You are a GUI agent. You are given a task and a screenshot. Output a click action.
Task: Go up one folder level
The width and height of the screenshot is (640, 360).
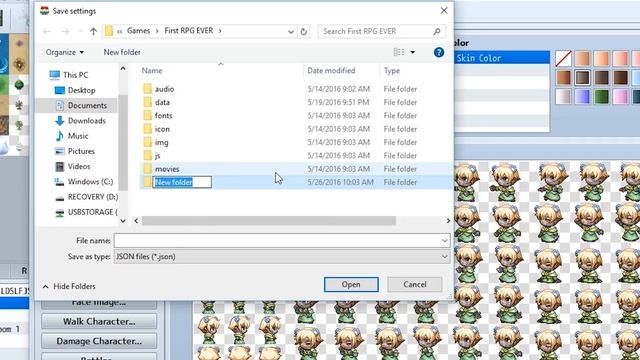(93, 31)
